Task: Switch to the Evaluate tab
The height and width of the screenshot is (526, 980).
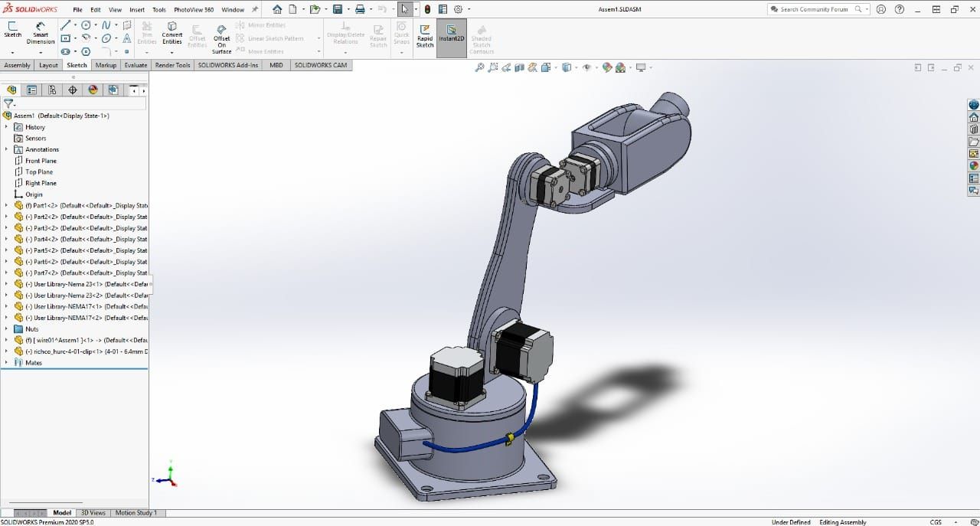Action: click(136, 65)
